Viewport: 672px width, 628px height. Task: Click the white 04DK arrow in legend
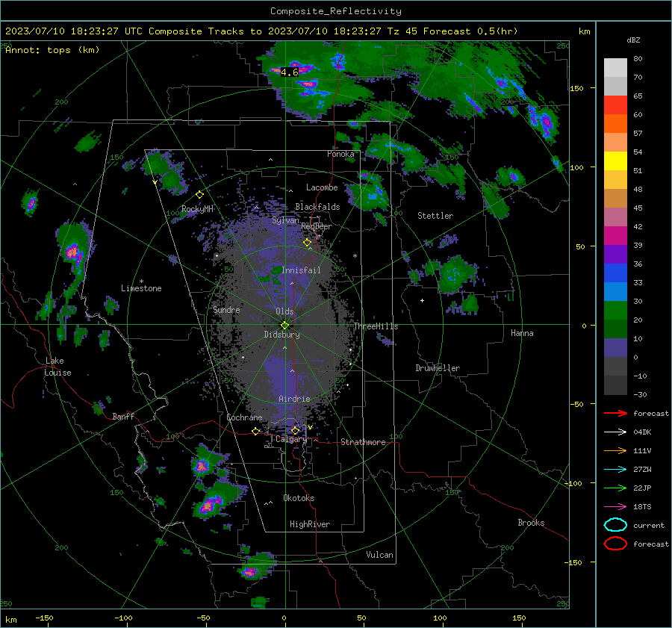tap(615, 432)
